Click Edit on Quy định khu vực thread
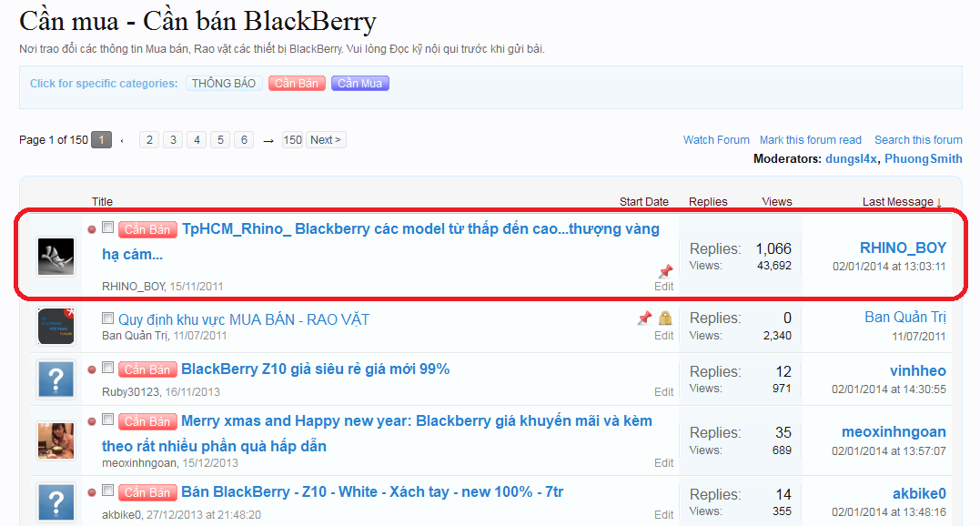 [663, 336]
